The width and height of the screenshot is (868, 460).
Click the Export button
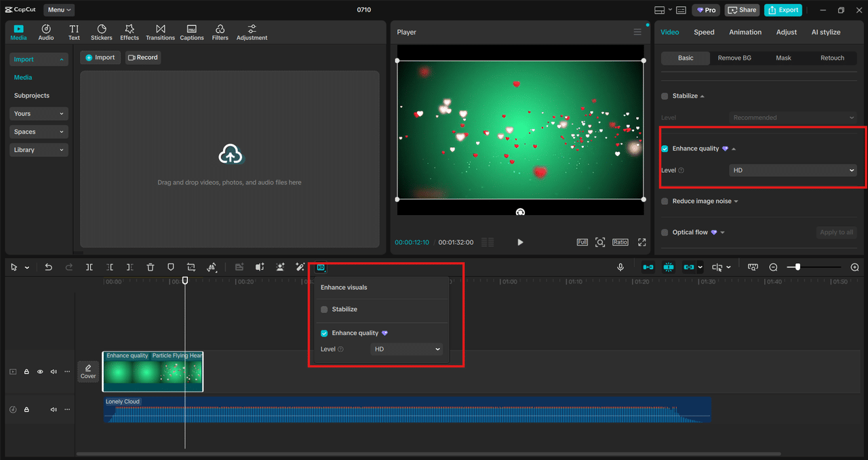pos(783,10)
